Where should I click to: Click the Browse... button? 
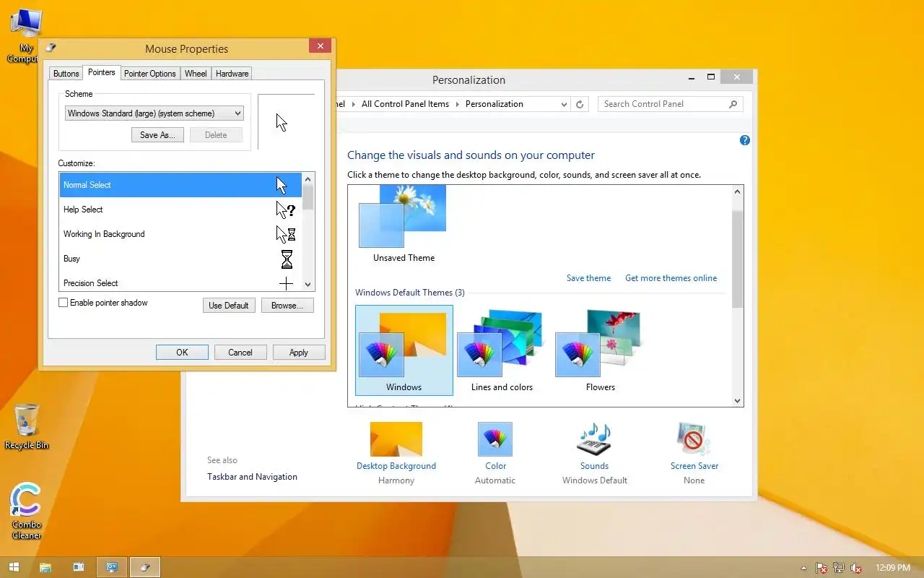[287, 306]
